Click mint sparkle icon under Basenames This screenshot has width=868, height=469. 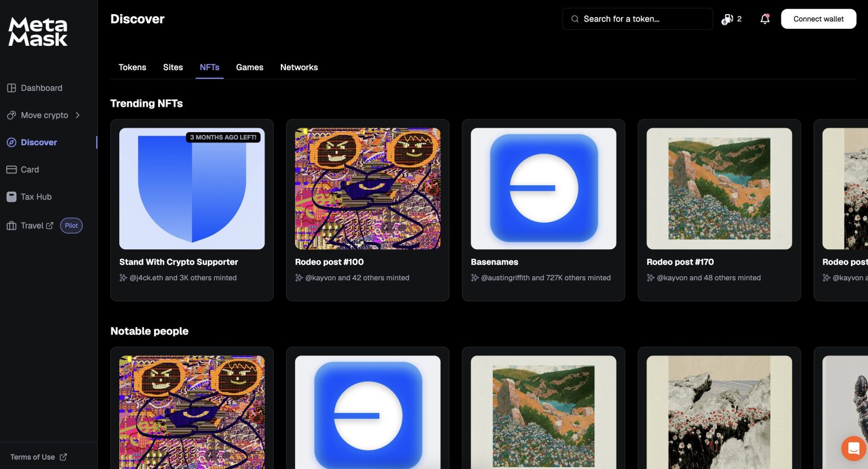tap(475, 277)
